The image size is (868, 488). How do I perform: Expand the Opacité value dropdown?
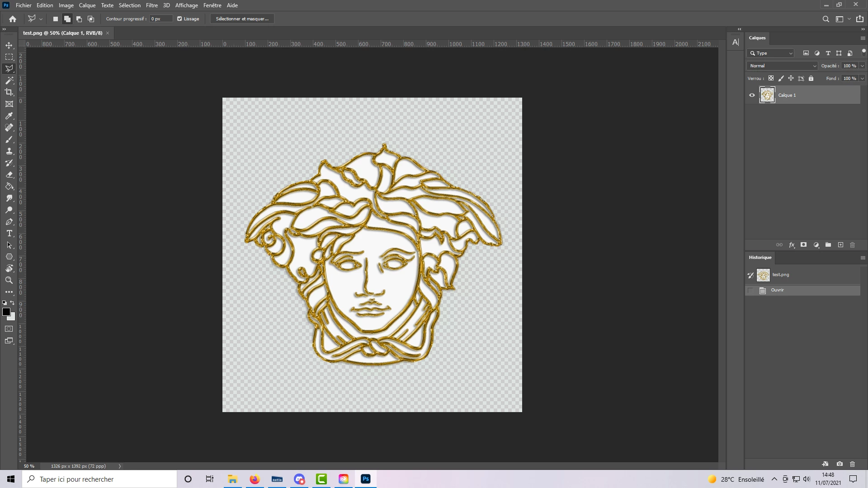[862, 66]
